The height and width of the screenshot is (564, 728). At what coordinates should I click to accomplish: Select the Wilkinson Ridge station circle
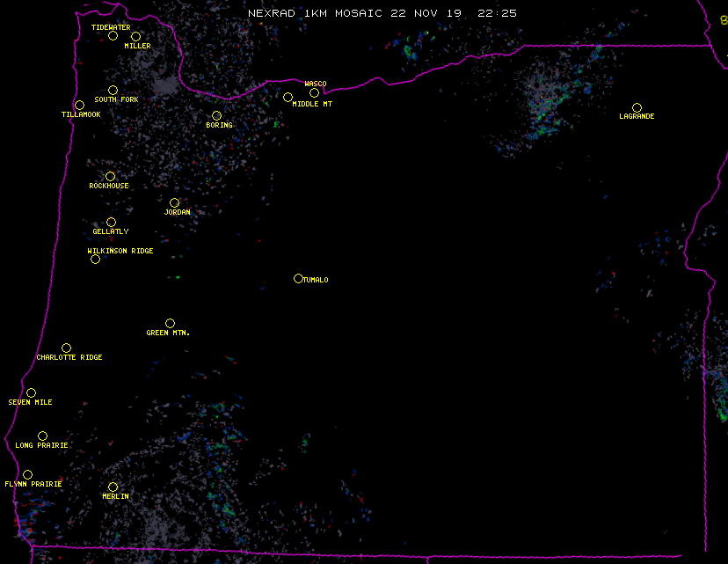point(95,259)
